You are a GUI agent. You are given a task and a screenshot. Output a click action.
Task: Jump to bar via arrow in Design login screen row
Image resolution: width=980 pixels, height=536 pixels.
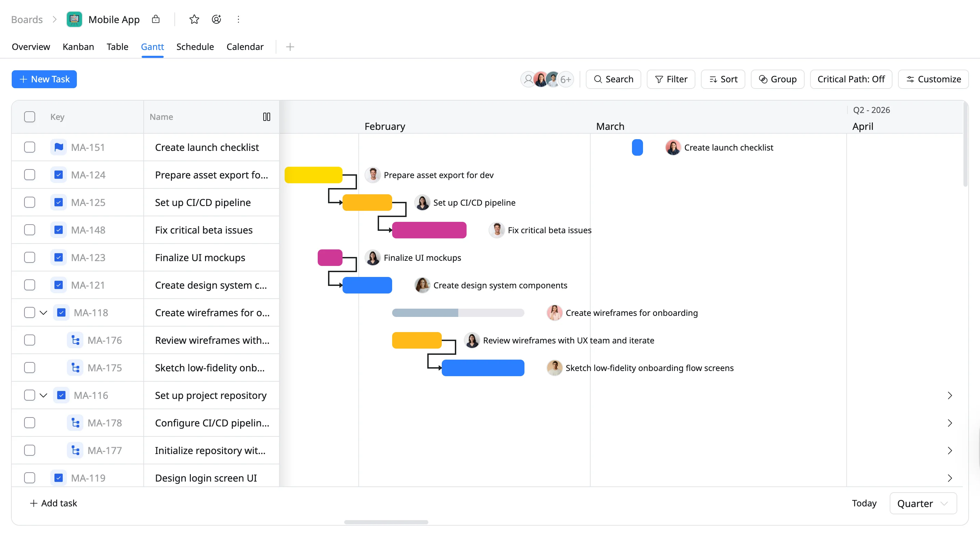click(950, 478)
